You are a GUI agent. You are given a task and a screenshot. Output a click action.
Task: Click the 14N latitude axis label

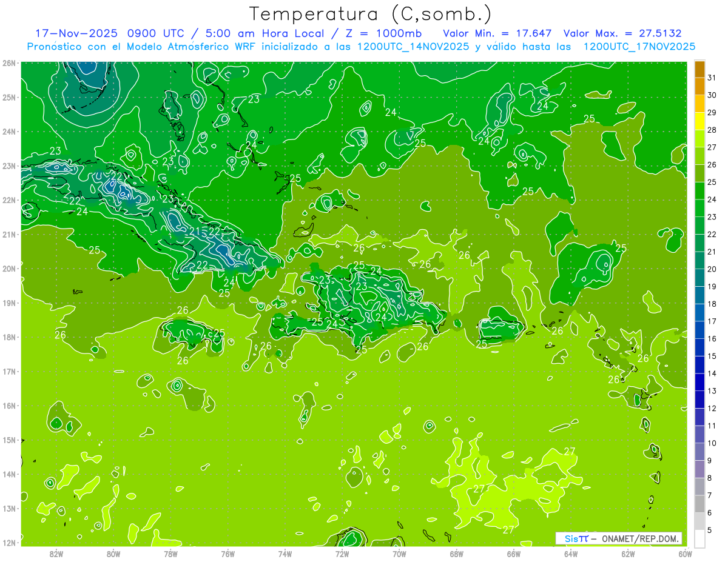pyautogui.click(x=8, y=473)
